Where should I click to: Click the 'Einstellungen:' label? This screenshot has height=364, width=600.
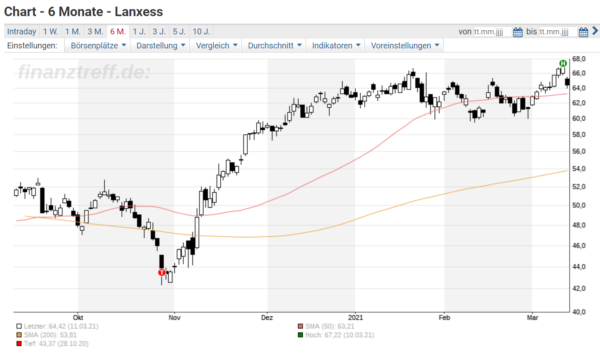point(32,45)
